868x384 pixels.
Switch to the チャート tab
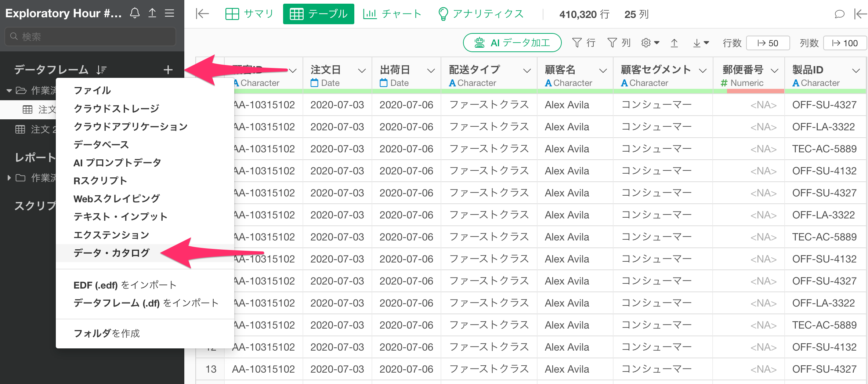pyautogui.click(x=392, y=14)
